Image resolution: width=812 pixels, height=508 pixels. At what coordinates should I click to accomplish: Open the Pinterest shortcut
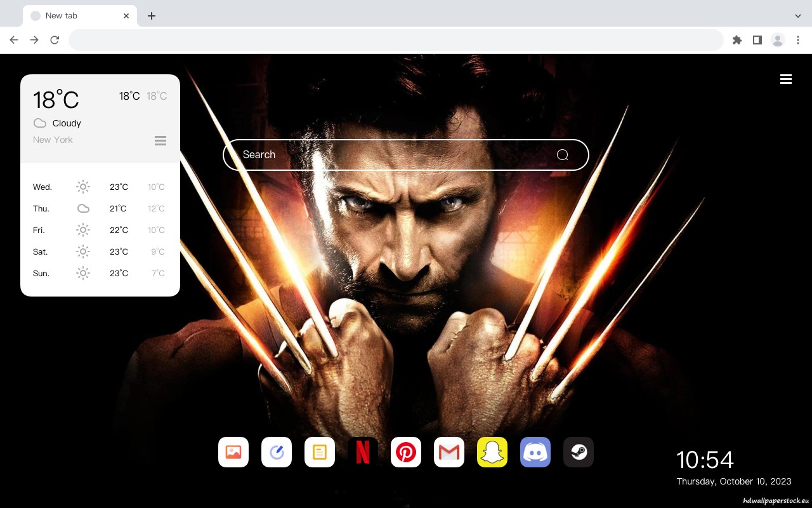[x=406, y=452]
